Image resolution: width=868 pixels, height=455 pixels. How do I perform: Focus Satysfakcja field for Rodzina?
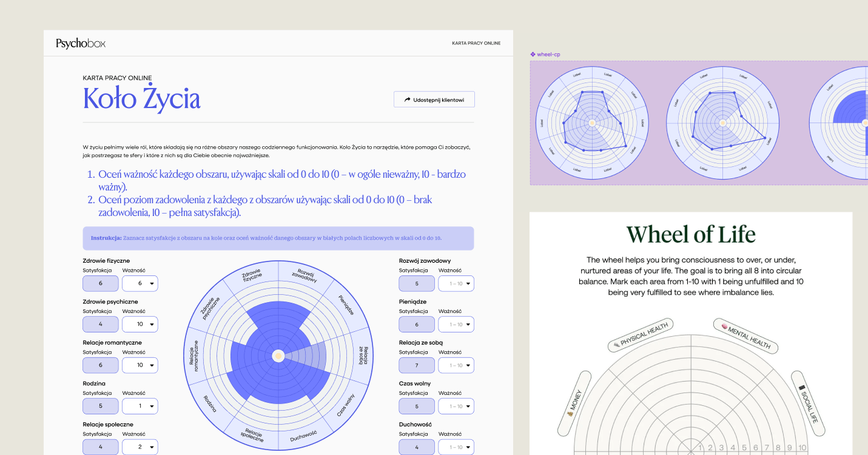(x=101, y=406)
